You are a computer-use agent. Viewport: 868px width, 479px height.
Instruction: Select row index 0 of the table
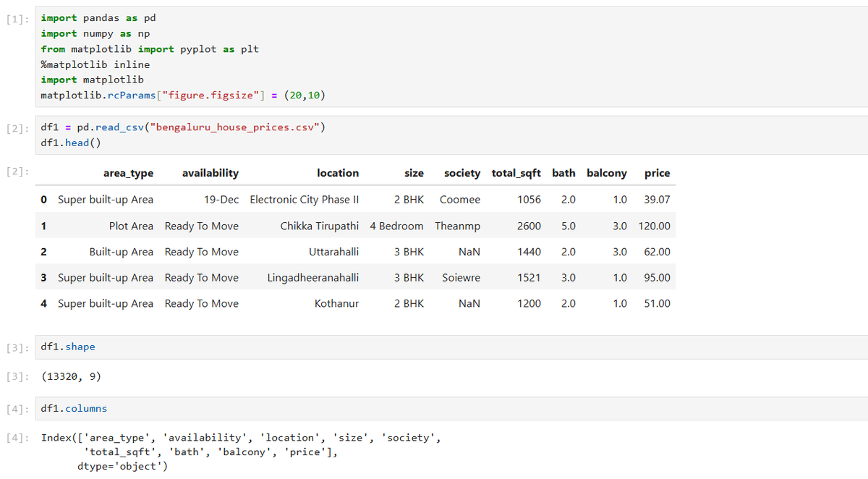(x=43, y=199)
